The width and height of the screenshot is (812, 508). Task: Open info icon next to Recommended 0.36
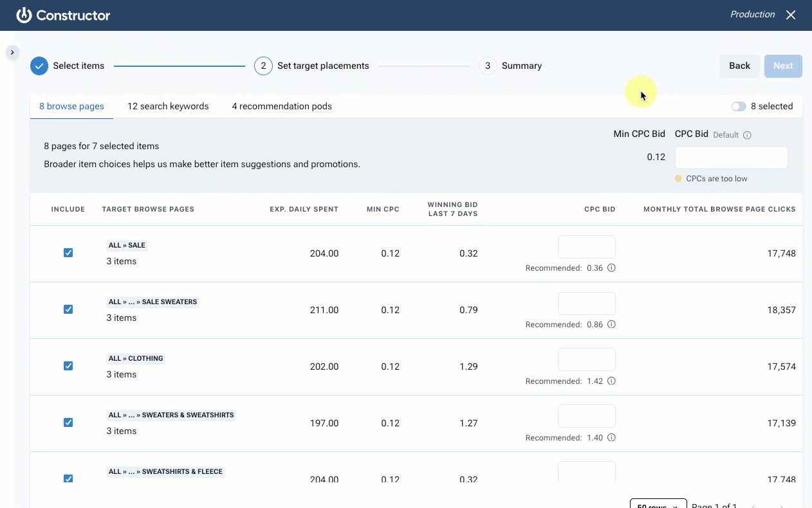612,268
